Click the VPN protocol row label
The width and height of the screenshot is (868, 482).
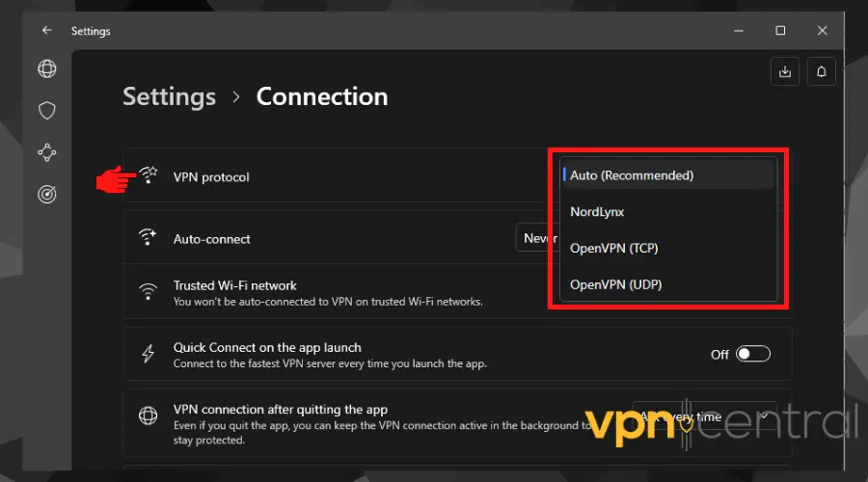[x=211, y=177]
